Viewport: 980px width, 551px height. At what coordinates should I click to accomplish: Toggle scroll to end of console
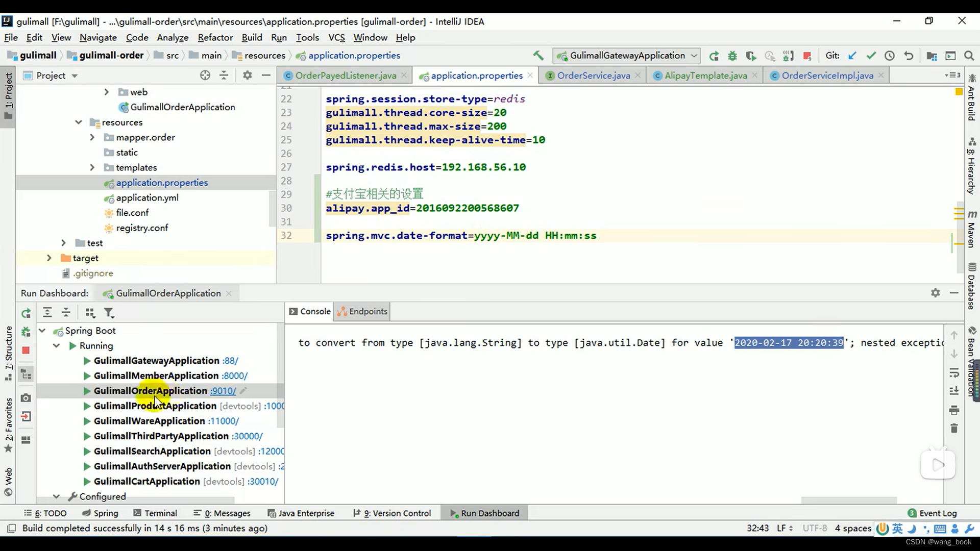954,391
